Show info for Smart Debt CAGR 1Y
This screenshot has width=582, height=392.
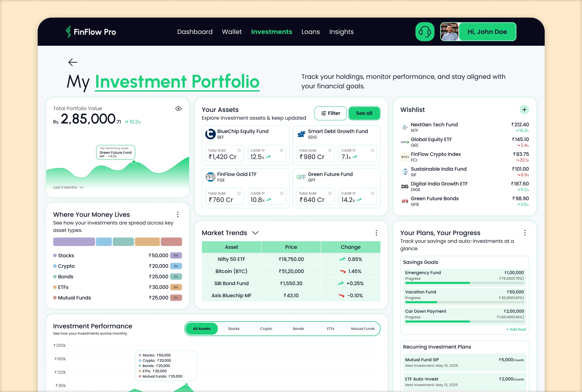372,150
